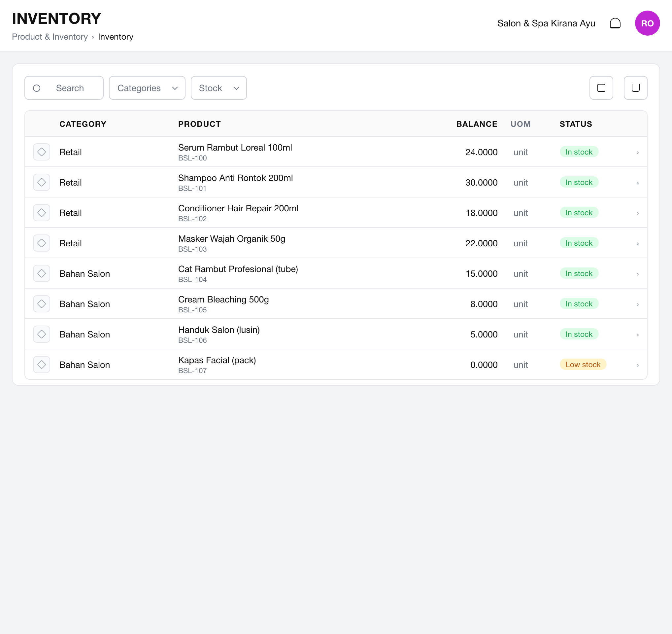Click the Search input field
672x634 pixels.
click(x=64, y=88)
